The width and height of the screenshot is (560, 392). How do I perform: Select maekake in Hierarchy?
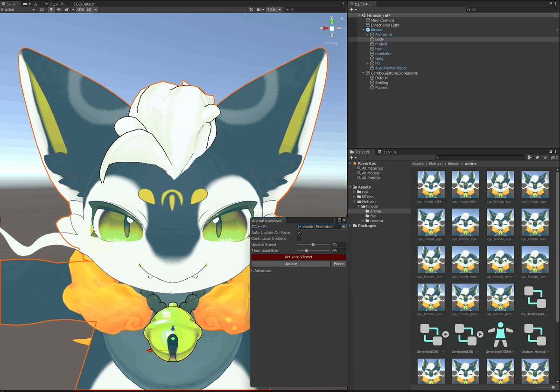[383, 54]
